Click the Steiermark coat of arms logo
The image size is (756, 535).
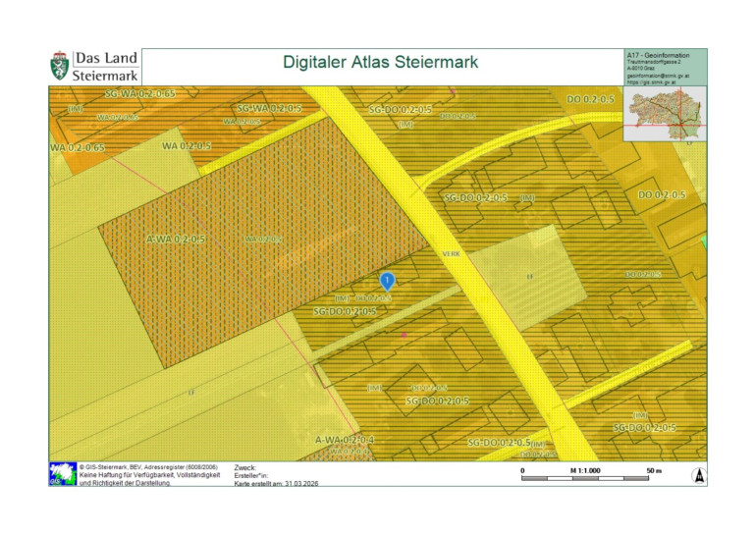[x=59, y=67]
